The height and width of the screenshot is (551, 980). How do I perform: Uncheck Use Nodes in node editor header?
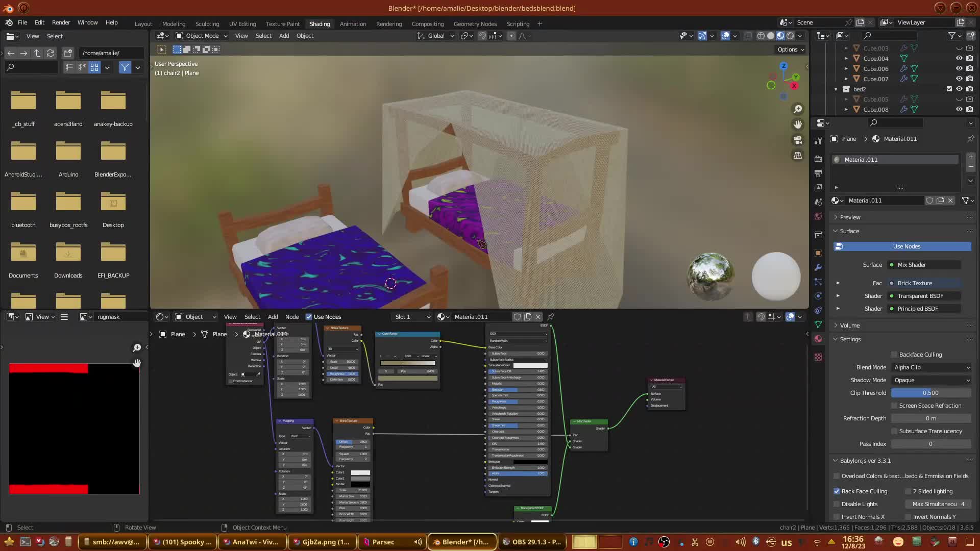point(309,317)
